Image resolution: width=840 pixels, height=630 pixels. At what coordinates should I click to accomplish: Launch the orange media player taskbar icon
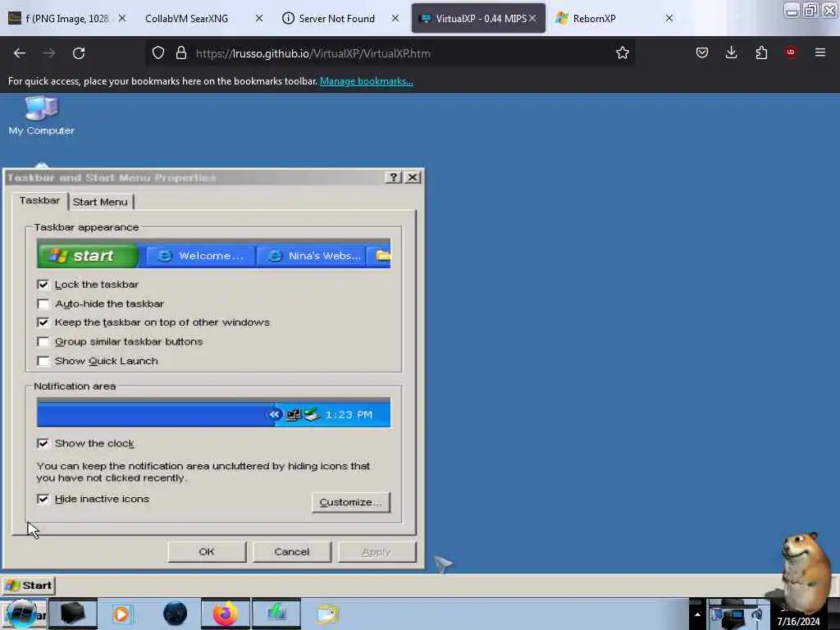pos(121,614)
